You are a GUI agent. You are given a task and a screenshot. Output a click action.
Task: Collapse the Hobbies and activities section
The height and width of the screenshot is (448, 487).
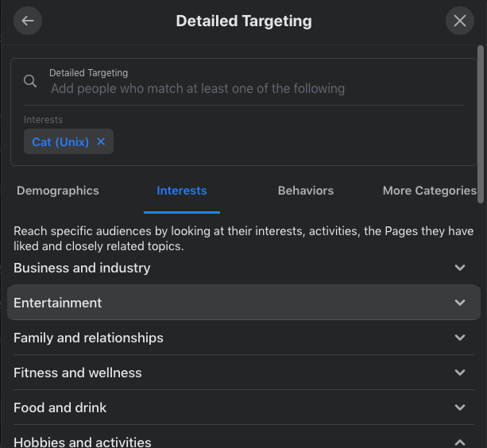click(x=460, y=442)
